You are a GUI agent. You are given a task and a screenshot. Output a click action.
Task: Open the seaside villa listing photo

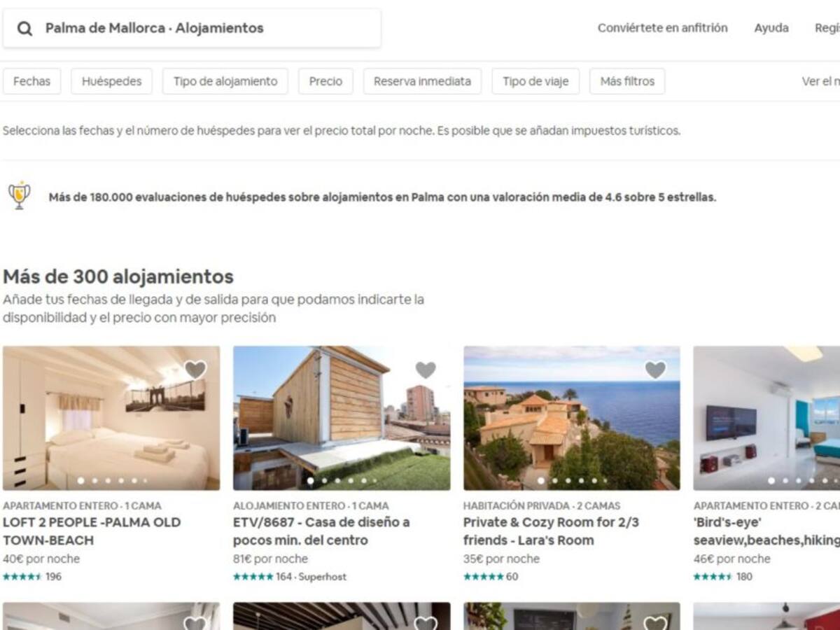pyautogui.click(x=571, y=418)
